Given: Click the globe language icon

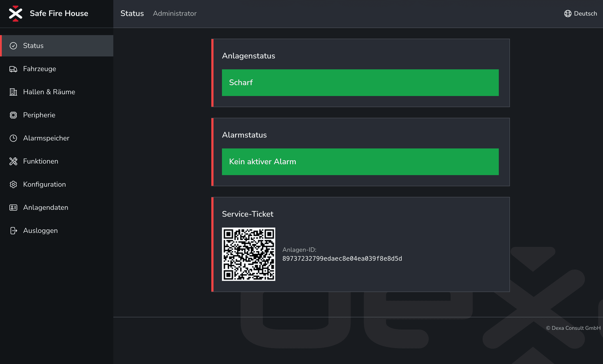Looking at the screenshot, I should (567, 14).
